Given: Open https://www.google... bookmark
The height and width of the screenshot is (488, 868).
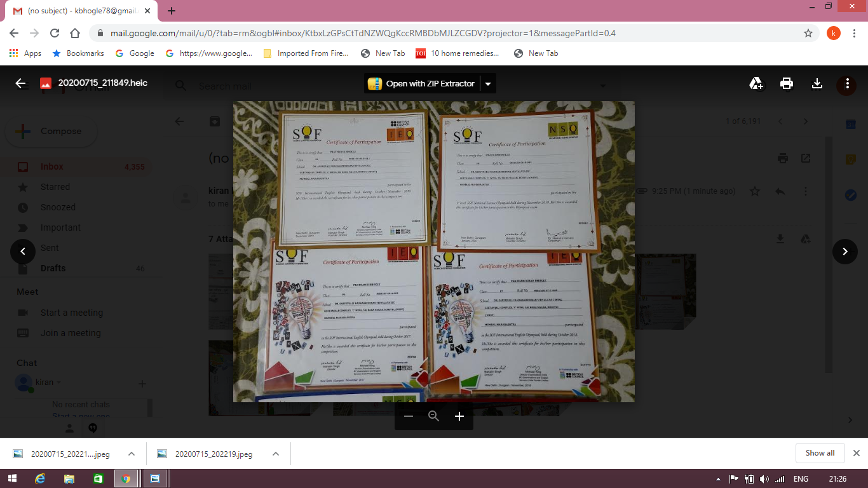Looking at the screenshot, I should [x=209, y=53].
